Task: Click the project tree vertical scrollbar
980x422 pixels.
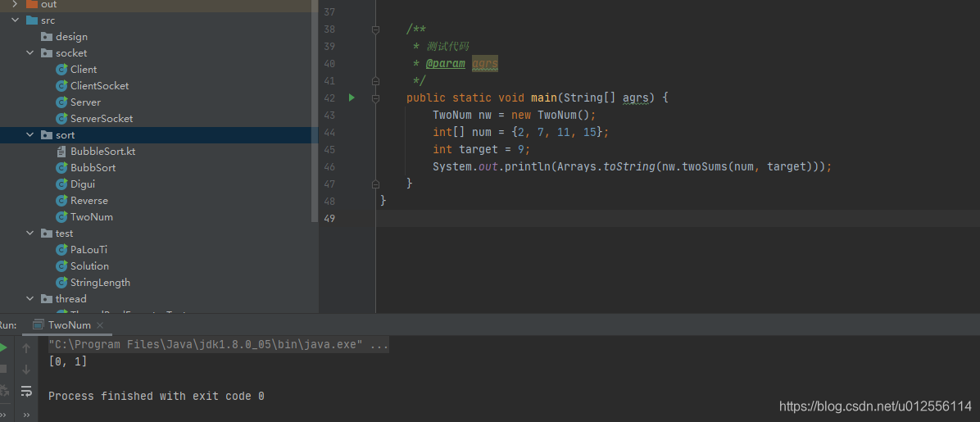Action: (x=315, y=111)
